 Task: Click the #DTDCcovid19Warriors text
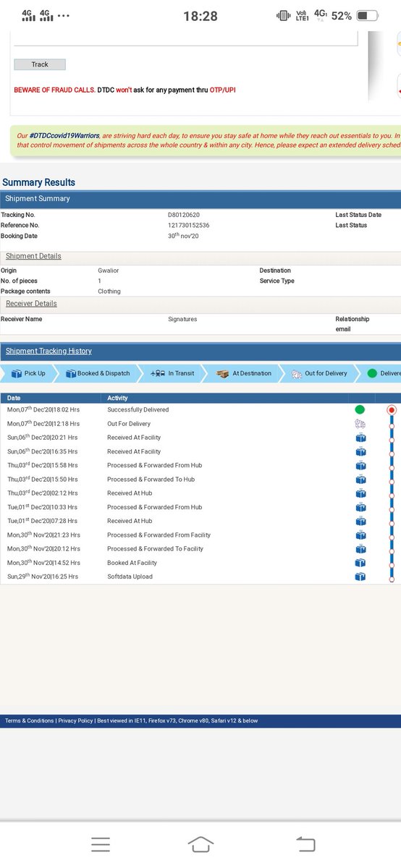click(x=64, y=136)
